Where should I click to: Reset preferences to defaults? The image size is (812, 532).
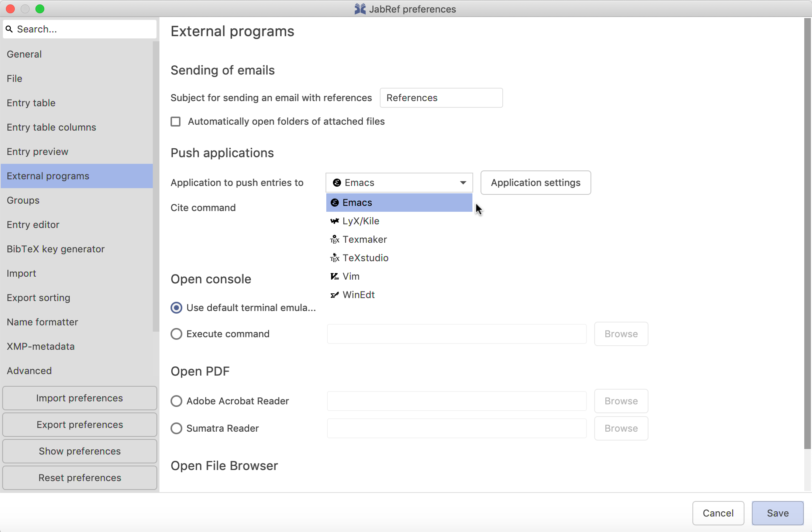(x=80, y=478)
